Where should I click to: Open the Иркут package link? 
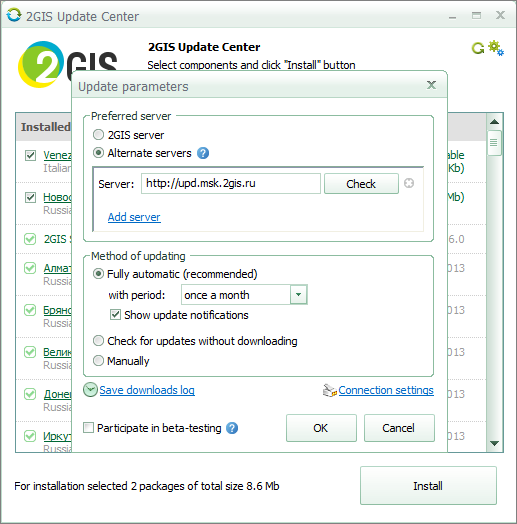pos(57,436)
